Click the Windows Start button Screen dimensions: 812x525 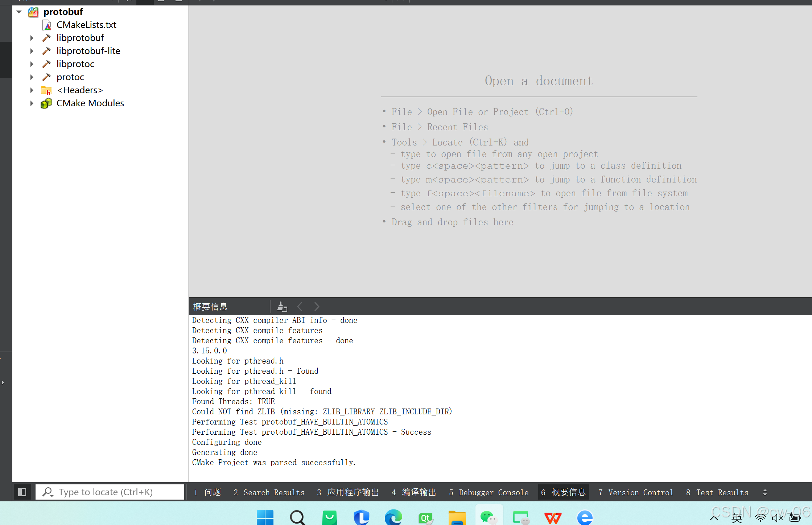coord(265,517)
